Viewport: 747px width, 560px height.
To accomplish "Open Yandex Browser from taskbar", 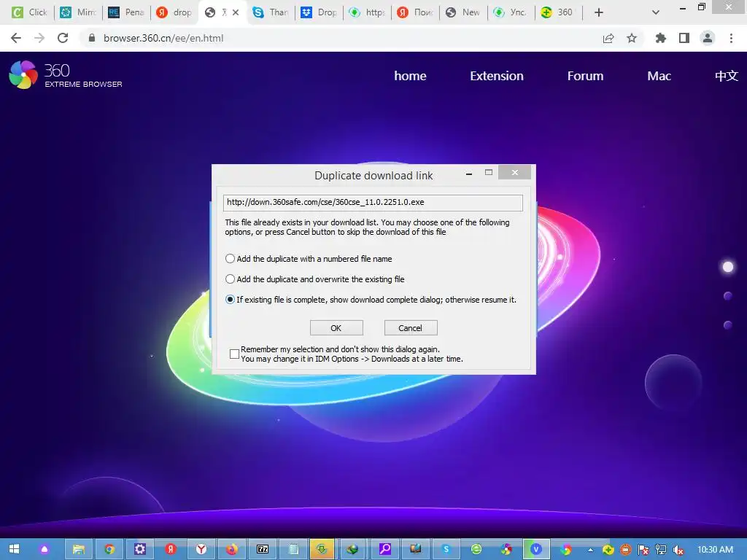I will click(x=201, y=549).
